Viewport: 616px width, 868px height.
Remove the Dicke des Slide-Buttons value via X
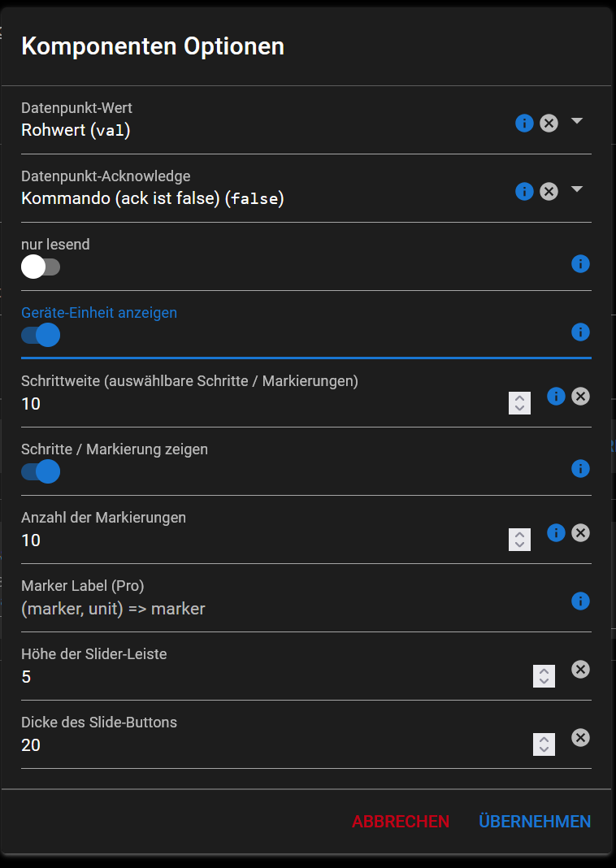tap(580, 738)
